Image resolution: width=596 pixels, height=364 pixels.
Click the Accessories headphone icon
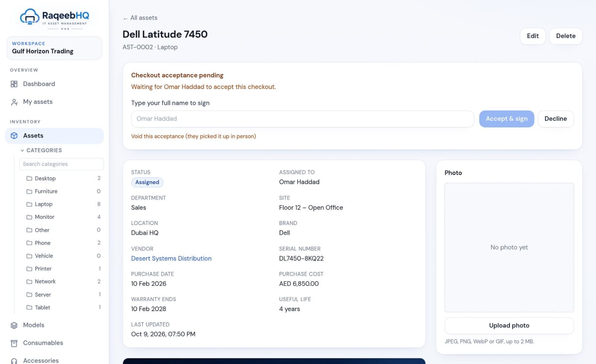[x=14, y=361]
